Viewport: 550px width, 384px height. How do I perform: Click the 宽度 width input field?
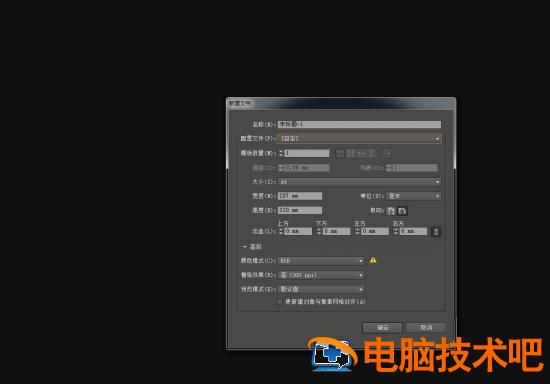pyautogui.click(x=300, y=196)
